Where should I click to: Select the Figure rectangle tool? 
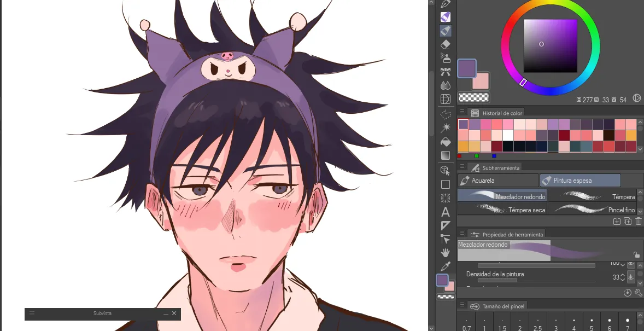point(445,184)
